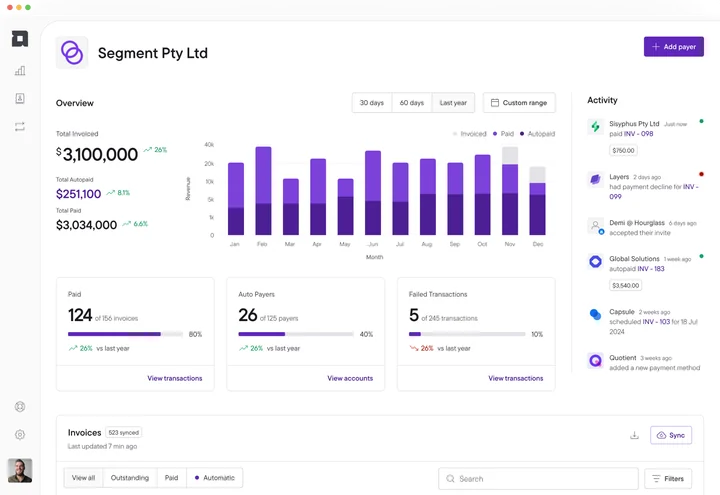The width and height of the screenshot is (720, 495).
Task: Click the Layers activity icon
Action: tap(596, 179)
